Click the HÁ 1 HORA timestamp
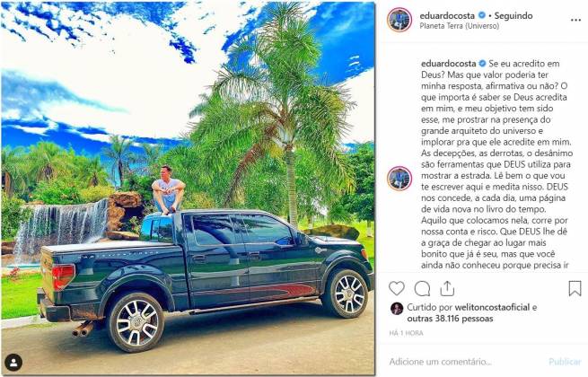Viewport: 588px width, 377px height. [x=406, y=333]
